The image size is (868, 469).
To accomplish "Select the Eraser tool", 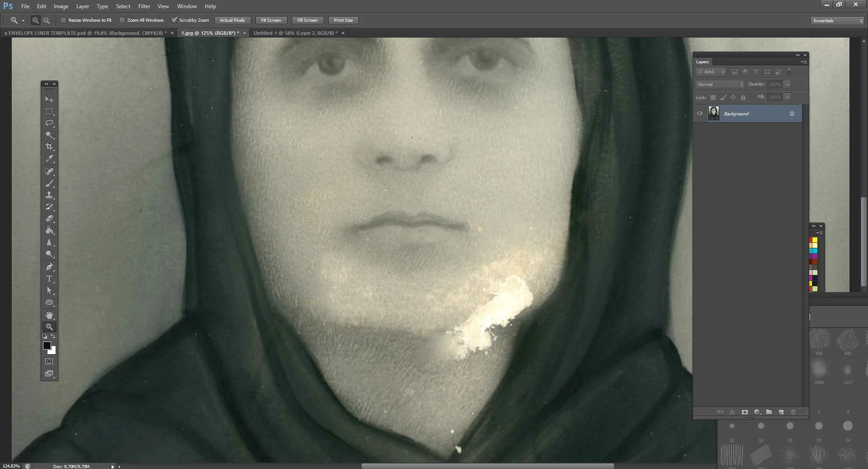I will coord(49,218).
